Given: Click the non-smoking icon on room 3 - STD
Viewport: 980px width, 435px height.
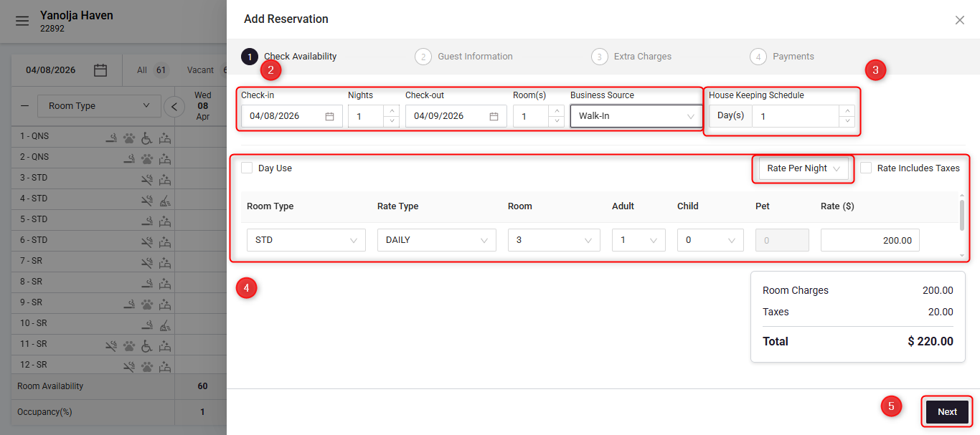Looking at the screenshot, I should click(146, 179).
